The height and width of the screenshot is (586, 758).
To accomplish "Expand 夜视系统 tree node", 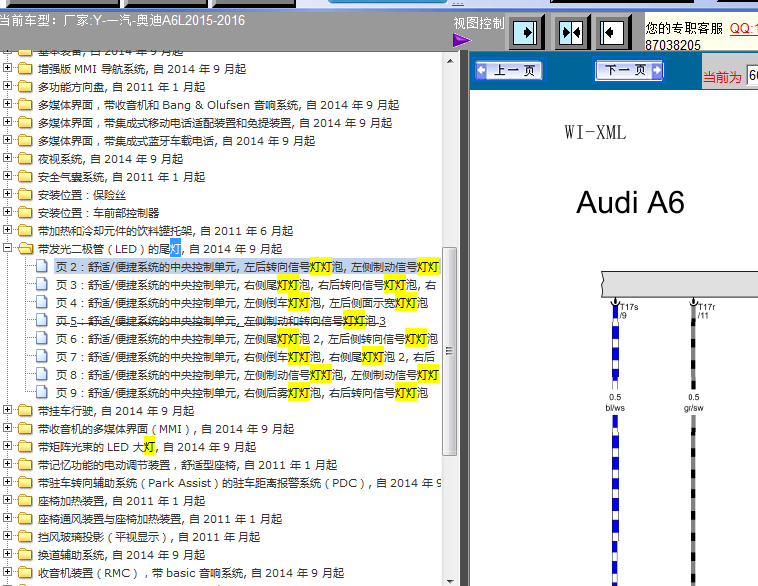I will click(7, 158).
